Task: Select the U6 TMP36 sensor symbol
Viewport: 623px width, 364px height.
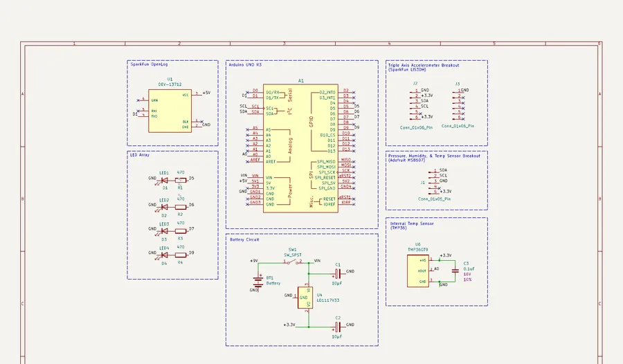Action: 418,271
